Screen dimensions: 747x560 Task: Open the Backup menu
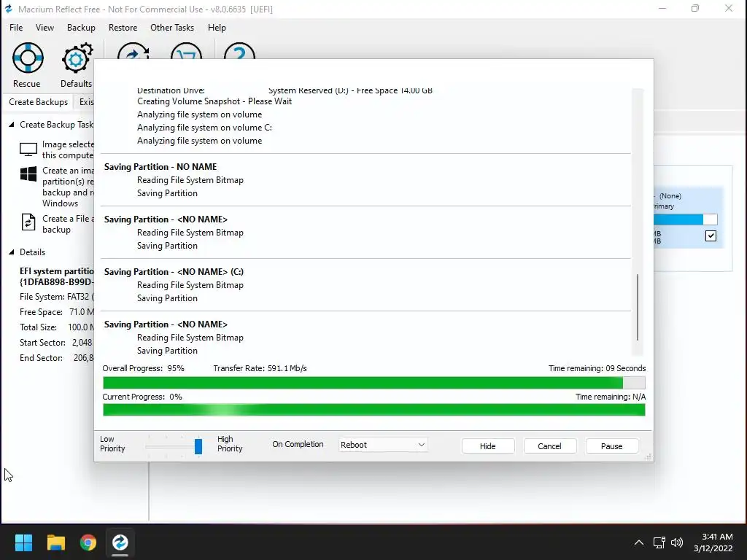[x=81, y=28]
